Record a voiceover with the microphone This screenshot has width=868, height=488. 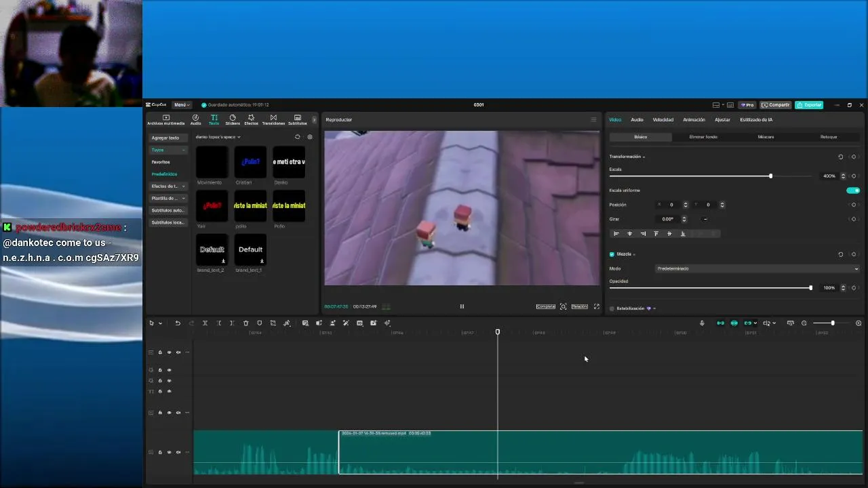pyautogui.click(x=702, y=323)
